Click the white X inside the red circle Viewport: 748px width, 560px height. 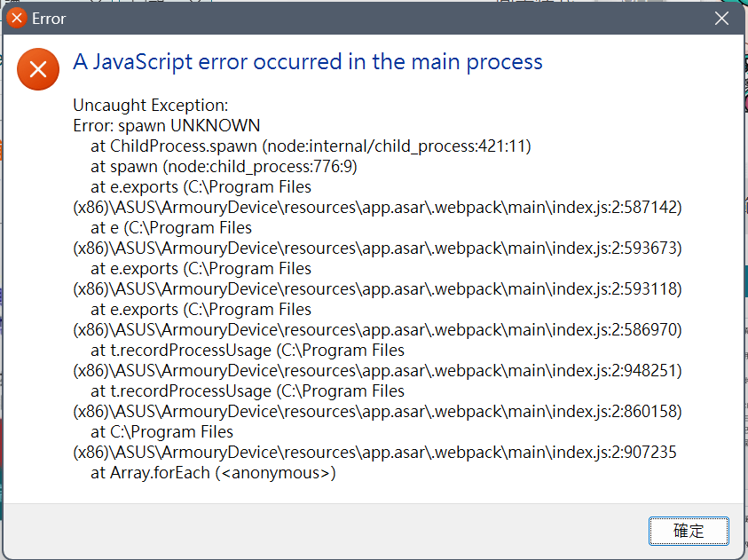click(38, 68)
